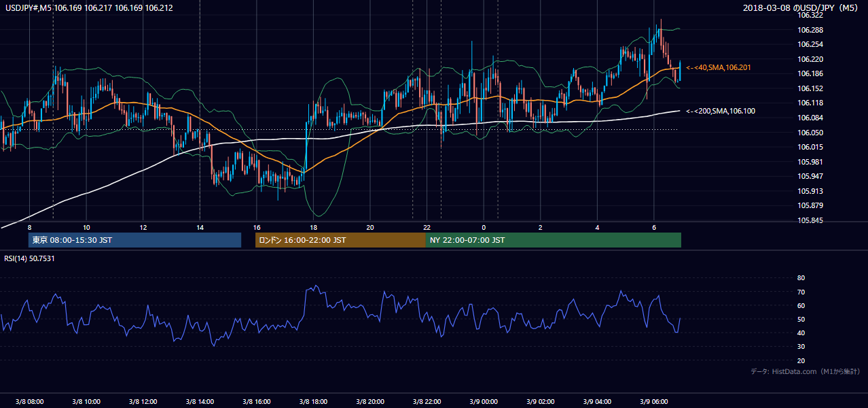The height and width of the screenshot is (408, 868).
Task: Click price axis label 105.913
Action: (812, 191)
